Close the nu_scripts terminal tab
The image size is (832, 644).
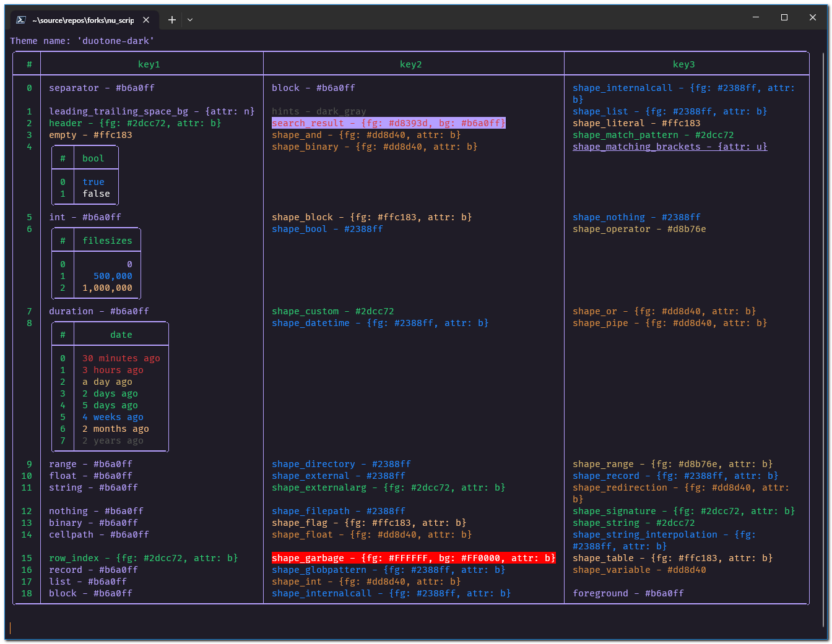pos(146,20)
